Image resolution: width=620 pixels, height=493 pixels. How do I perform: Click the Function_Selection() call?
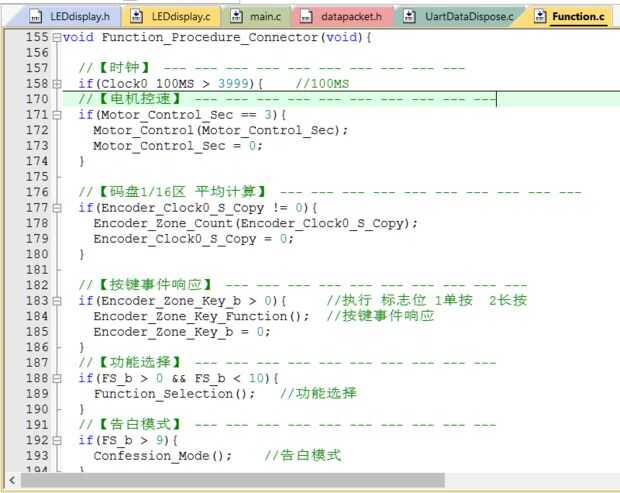point(174,394)
